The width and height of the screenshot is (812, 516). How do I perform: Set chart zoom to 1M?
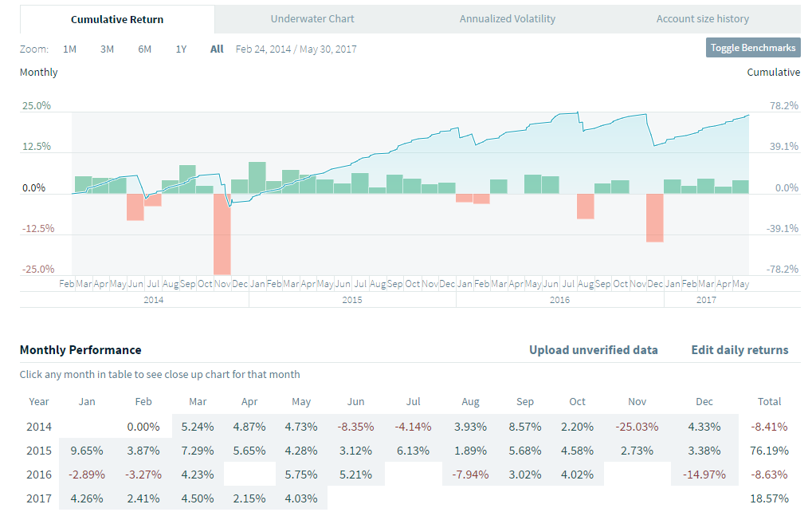[70, 49]
